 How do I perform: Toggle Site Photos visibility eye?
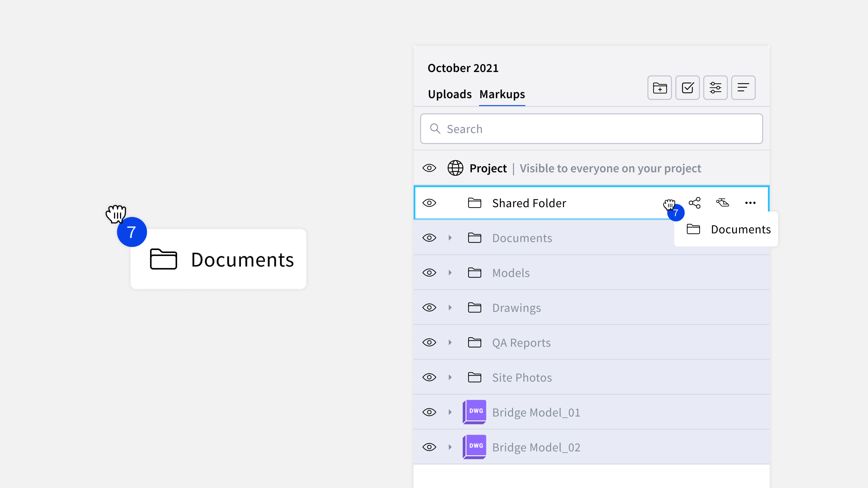[429, 377]
